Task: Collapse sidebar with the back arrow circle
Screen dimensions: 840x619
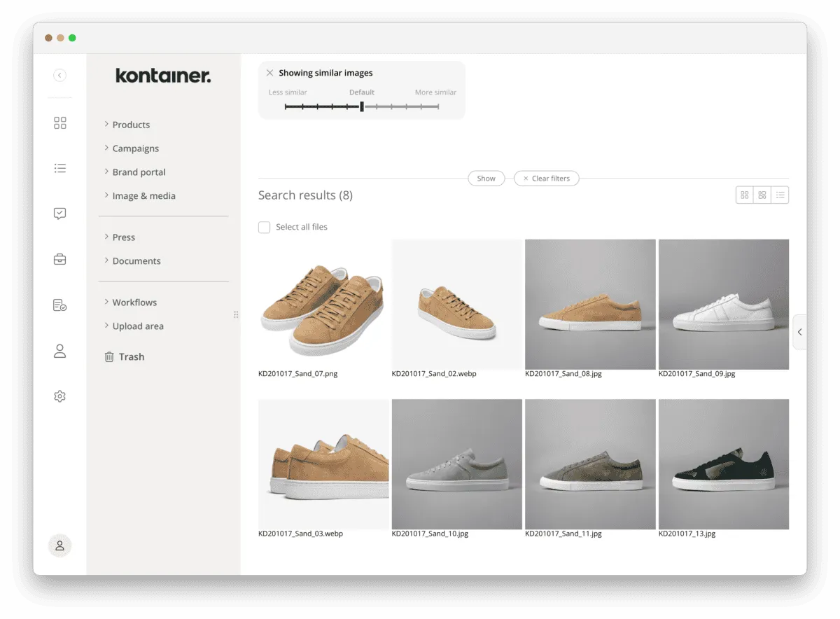Action: [x=59, y=75]
